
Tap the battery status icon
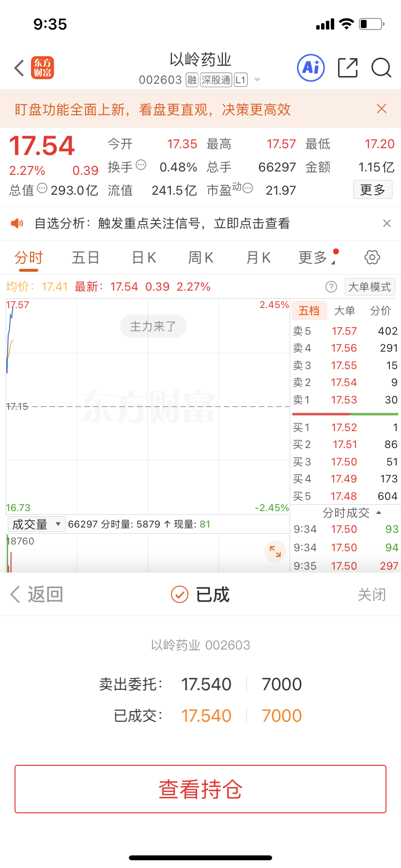pos(371,24)
